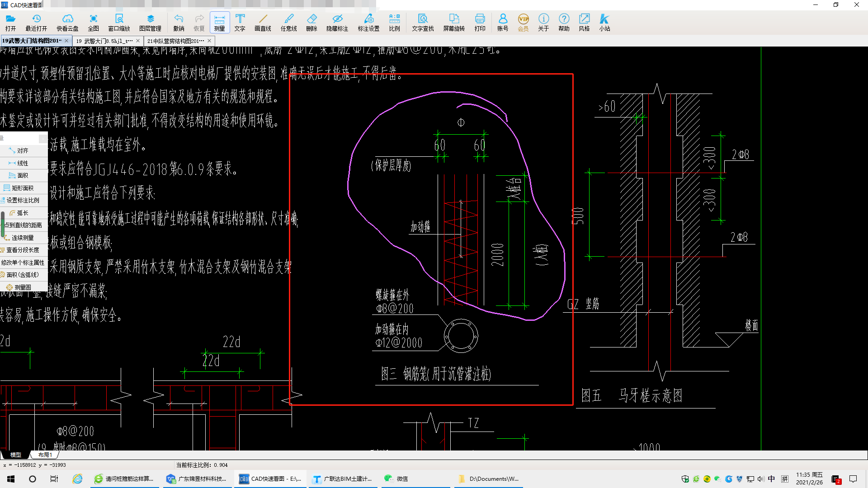Choose 查看分段长度 segment lengths
This screenshot has width=868, height=488.
[24, 250]
